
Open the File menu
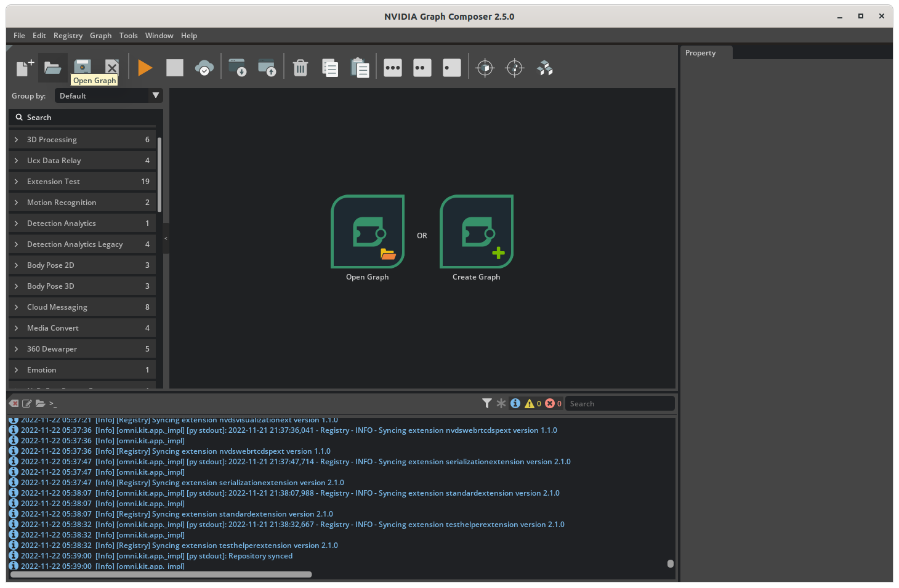pyautogui.click(x=19, y=36)
